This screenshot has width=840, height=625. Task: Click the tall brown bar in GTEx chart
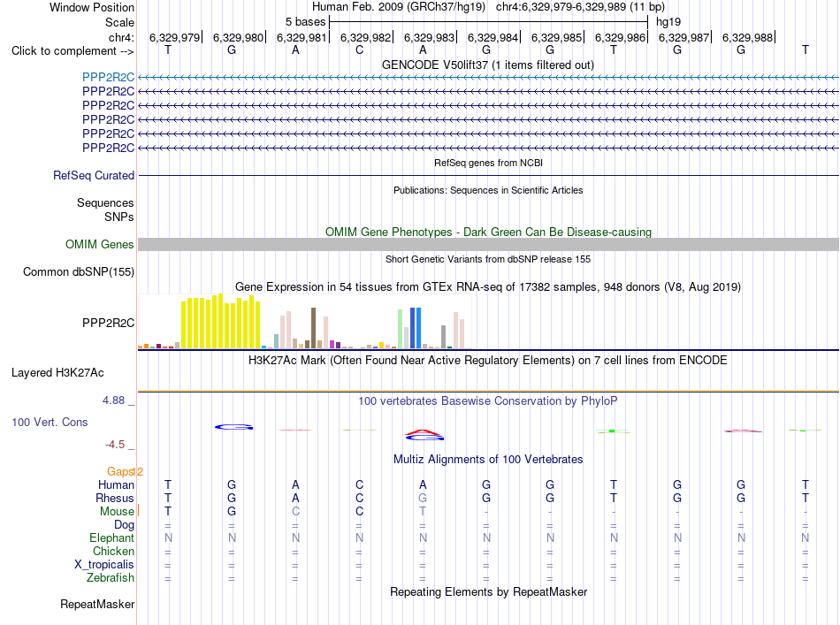point(313,328)
